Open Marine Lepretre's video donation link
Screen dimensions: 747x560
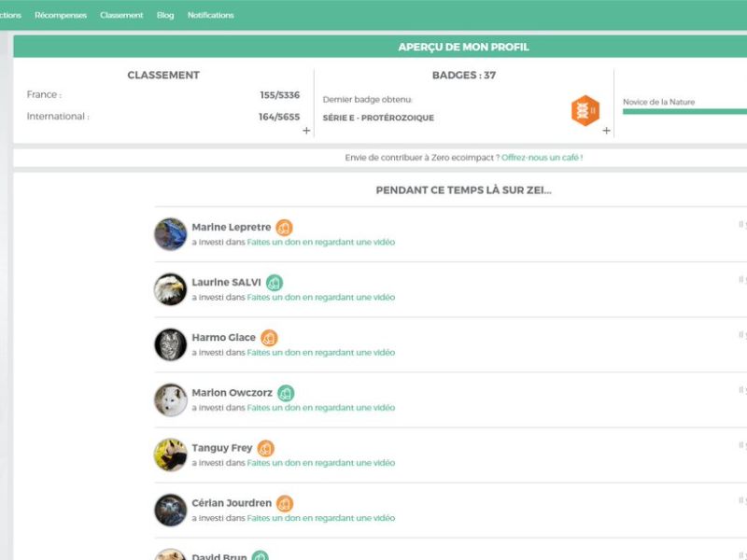[320, 242]
